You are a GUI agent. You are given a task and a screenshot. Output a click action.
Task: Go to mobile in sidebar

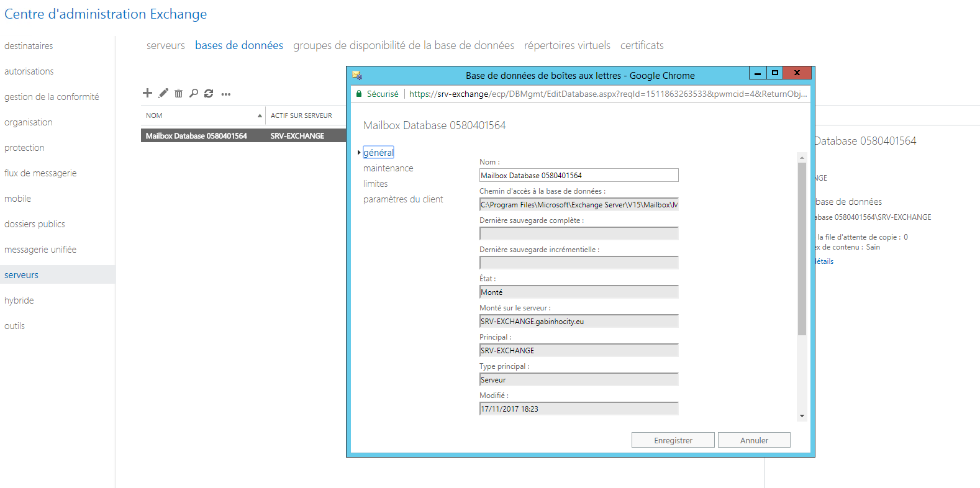(x=17, y=199)
